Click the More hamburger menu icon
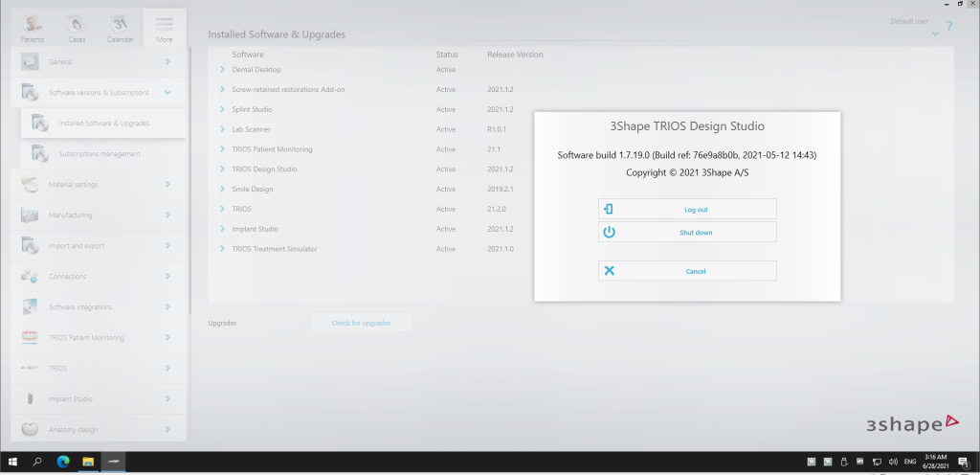Viewport: 980px width, 475px height. (165, 23)
